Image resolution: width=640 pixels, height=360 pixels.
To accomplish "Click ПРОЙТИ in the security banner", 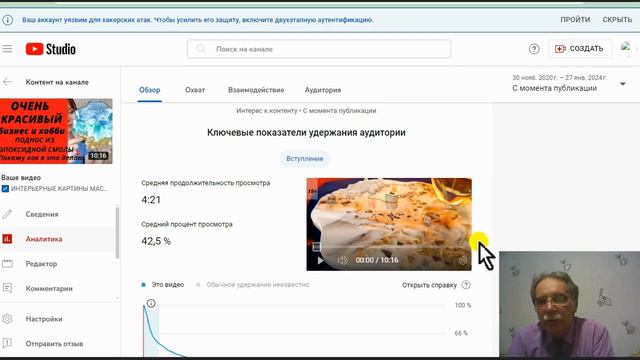I will 575,20.
